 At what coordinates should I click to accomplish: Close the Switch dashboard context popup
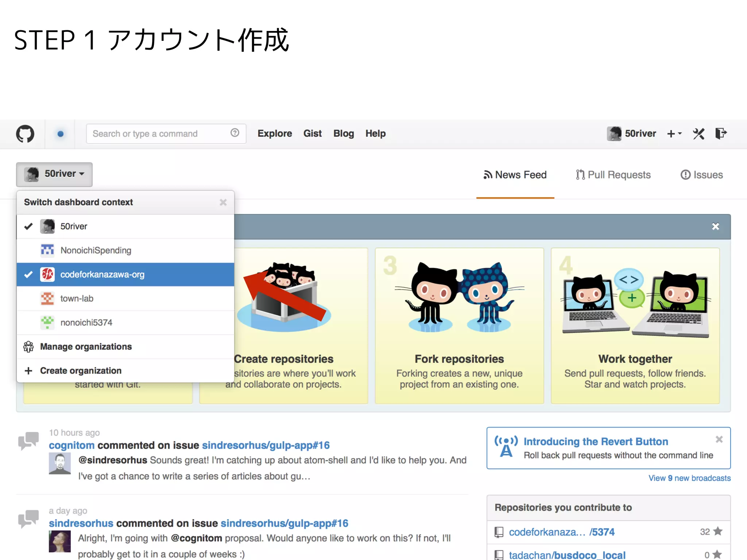(x=223, y=202)
